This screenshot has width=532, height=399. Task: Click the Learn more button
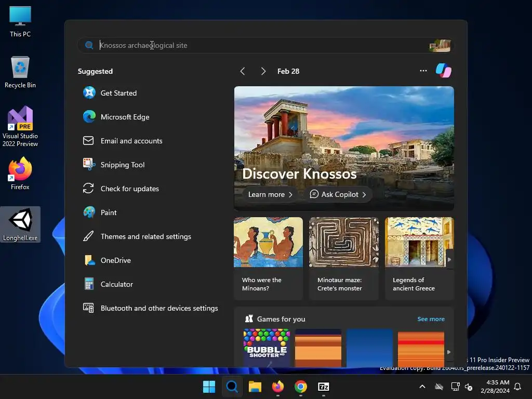(x=270, y=194)
